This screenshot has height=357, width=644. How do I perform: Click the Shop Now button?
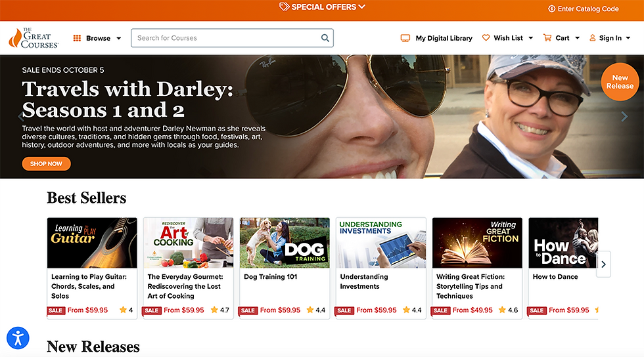point(46,163)
